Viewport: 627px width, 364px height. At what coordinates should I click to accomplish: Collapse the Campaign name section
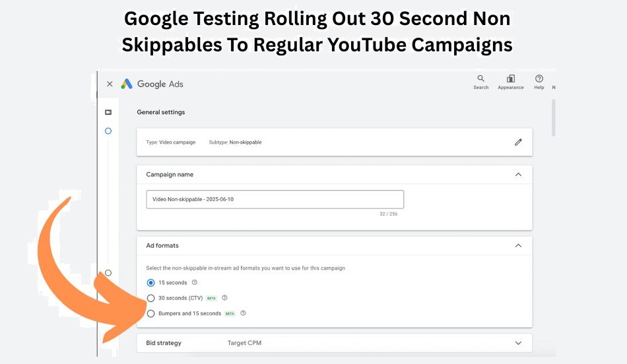(518, 175)
